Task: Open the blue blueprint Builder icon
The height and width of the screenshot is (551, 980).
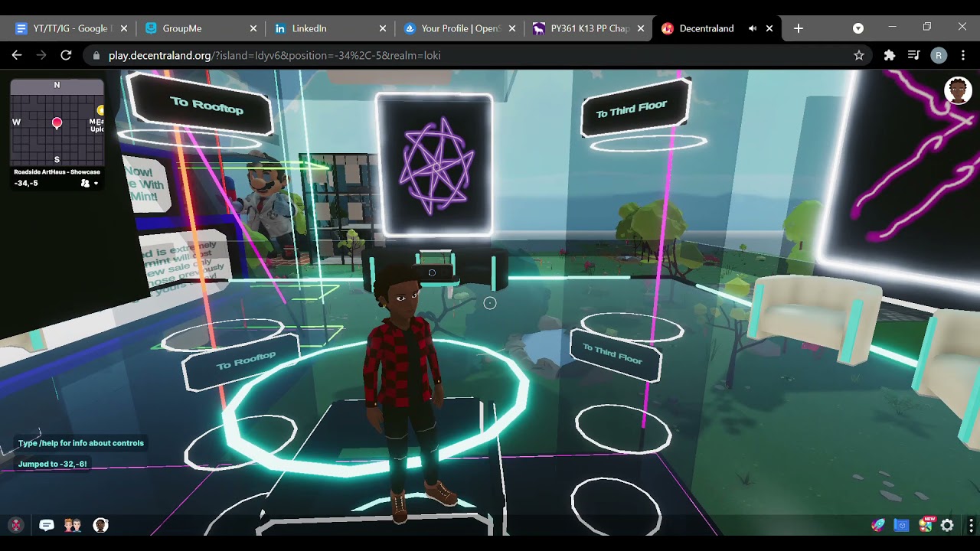Action: (x=902, y=525)
